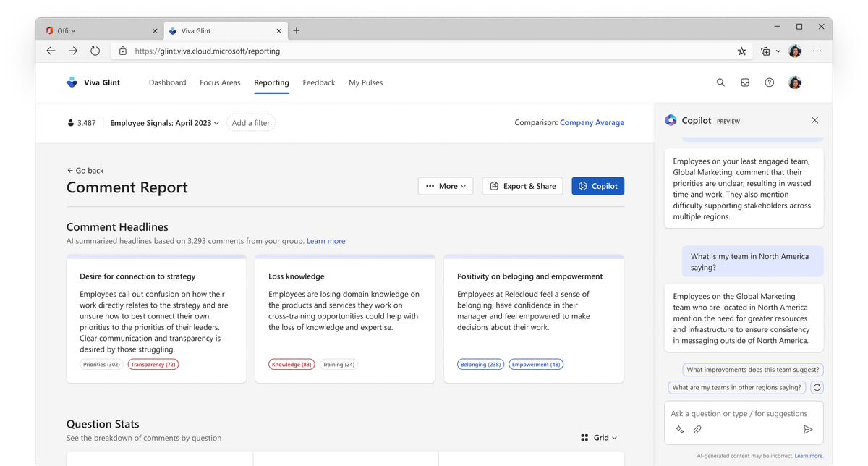Open Help via the question mark icon

click(x=769, y=82)
